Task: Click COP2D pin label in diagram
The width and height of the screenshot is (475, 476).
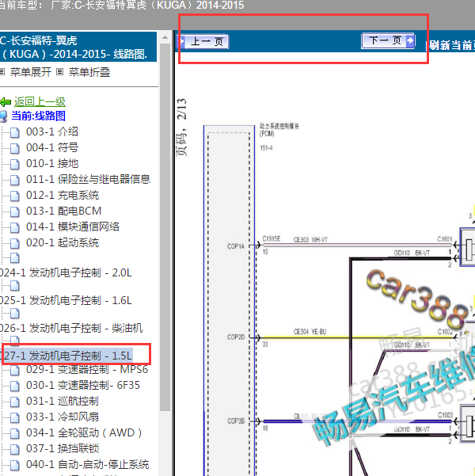Action: [x=236, y=337]
